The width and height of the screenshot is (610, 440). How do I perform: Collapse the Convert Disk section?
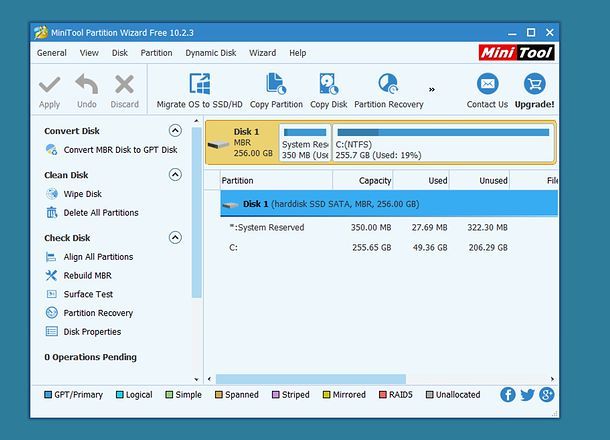175,130
